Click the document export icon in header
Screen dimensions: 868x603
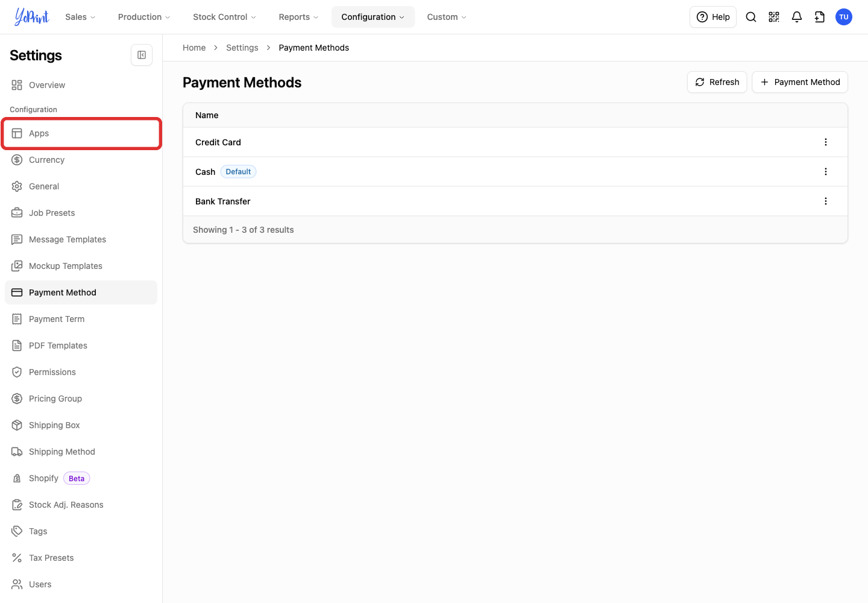(x=820, y=17)
